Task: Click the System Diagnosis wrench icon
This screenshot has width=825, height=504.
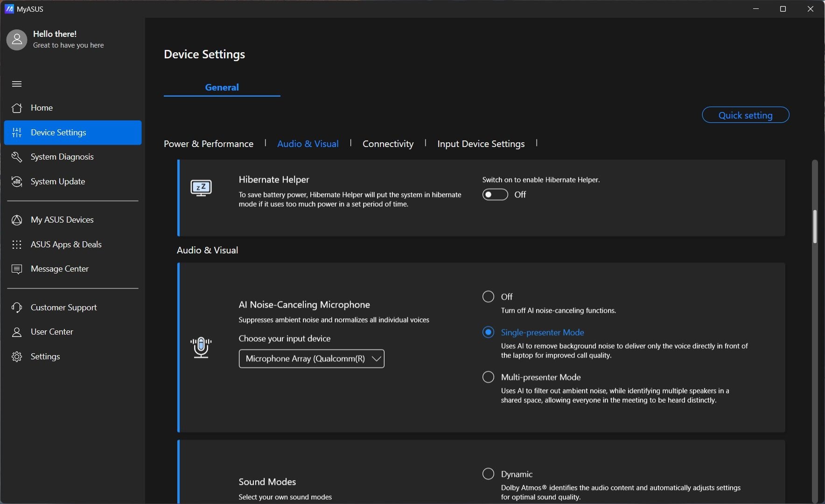Action: pyautogui.click(x=17, y=157)
